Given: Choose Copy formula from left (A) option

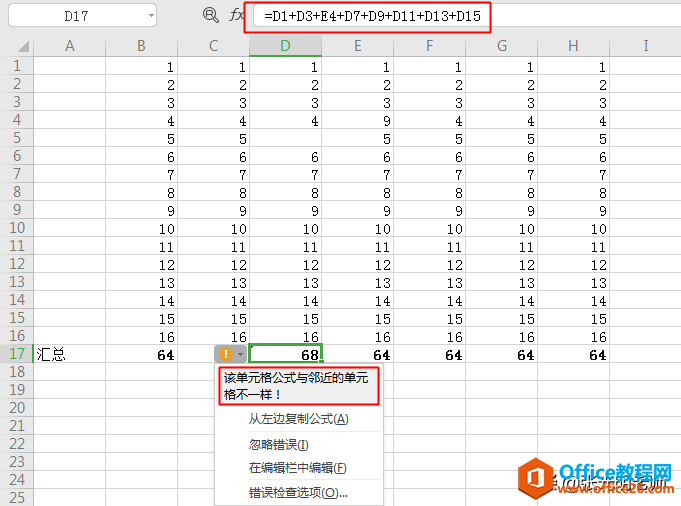Looking at the screenshot, I should point(298,419).
